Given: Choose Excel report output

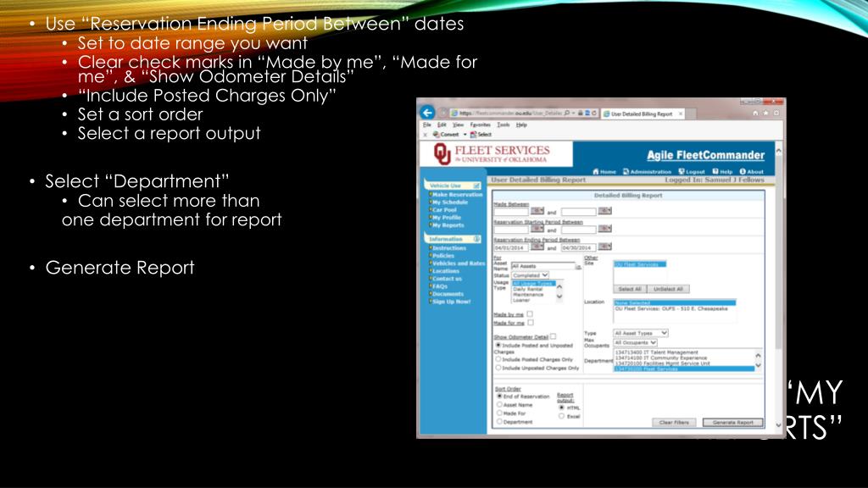Looking at the screenshot, I should (x=561, y=416).
